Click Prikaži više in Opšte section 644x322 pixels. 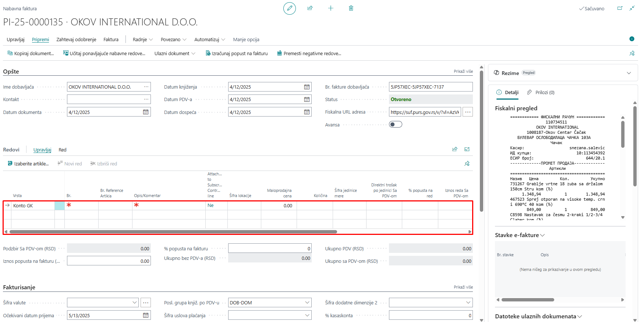coord(463,71)
